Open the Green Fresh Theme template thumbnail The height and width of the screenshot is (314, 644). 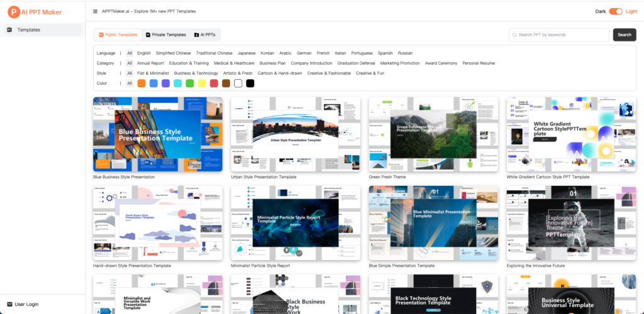433,134
